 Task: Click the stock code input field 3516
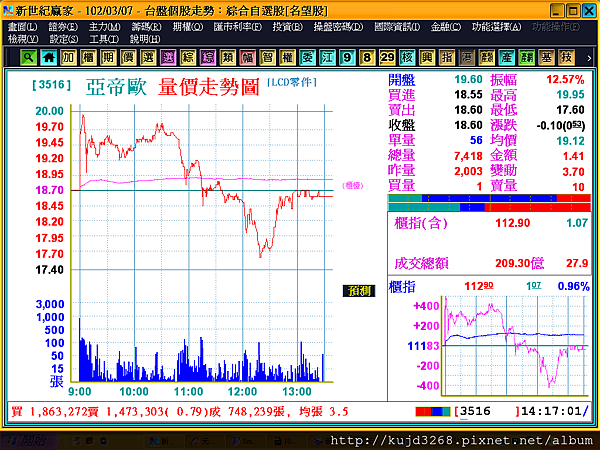(487, 412)
